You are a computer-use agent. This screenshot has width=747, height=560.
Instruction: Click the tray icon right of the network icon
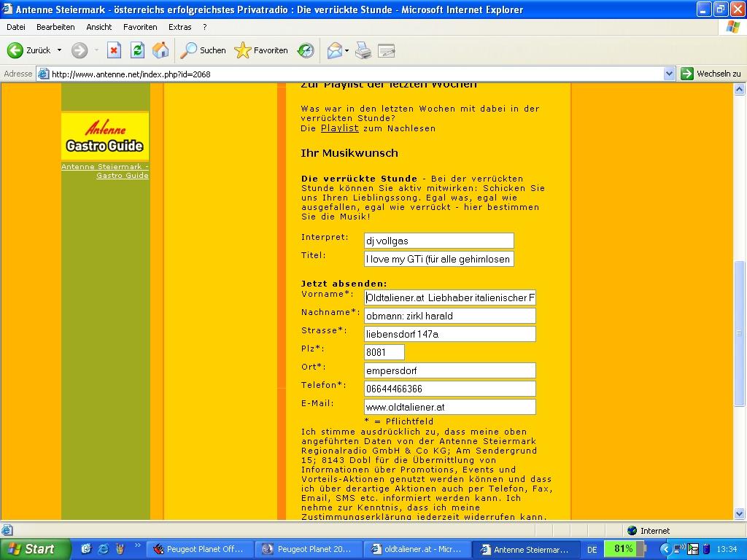pyautogui.click(x=693, y=549)
